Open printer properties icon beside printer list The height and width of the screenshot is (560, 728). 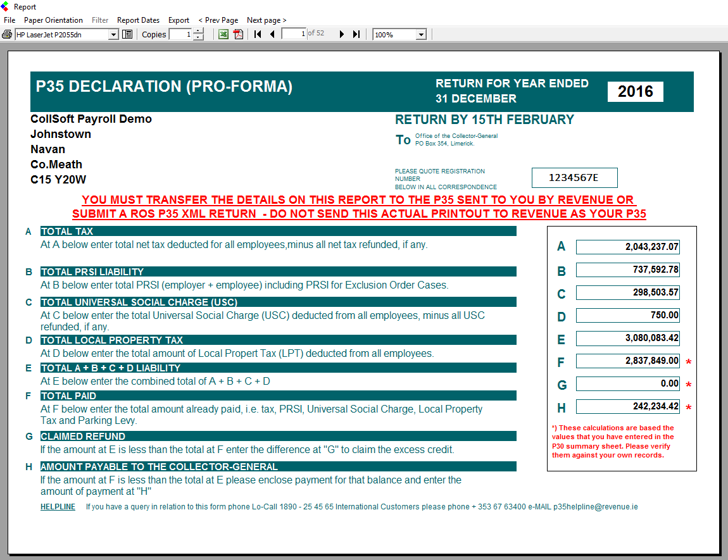[127, 34]
